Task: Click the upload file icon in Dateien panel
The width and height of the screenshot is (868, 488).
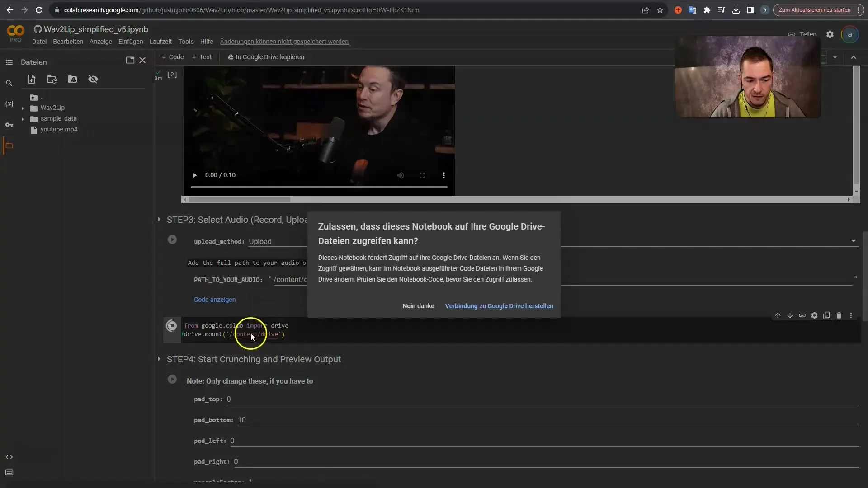Action: click(x=32, y=79)
